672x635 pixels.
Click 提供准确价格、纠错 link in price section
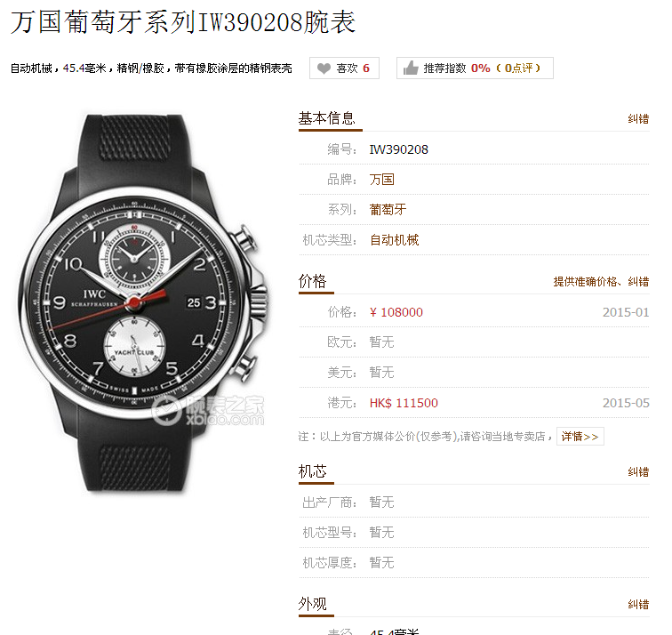601,282
